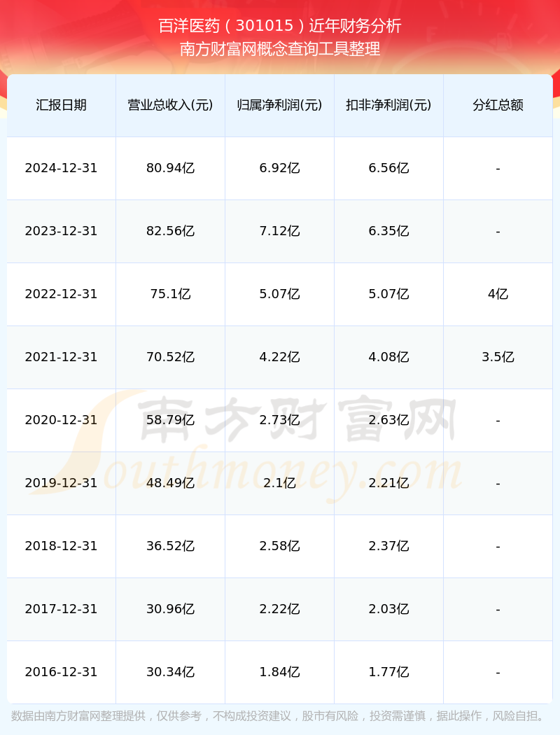560x735 pixels.
Task: Click the 归属净利润(元) column header
Action: [280, 105]
